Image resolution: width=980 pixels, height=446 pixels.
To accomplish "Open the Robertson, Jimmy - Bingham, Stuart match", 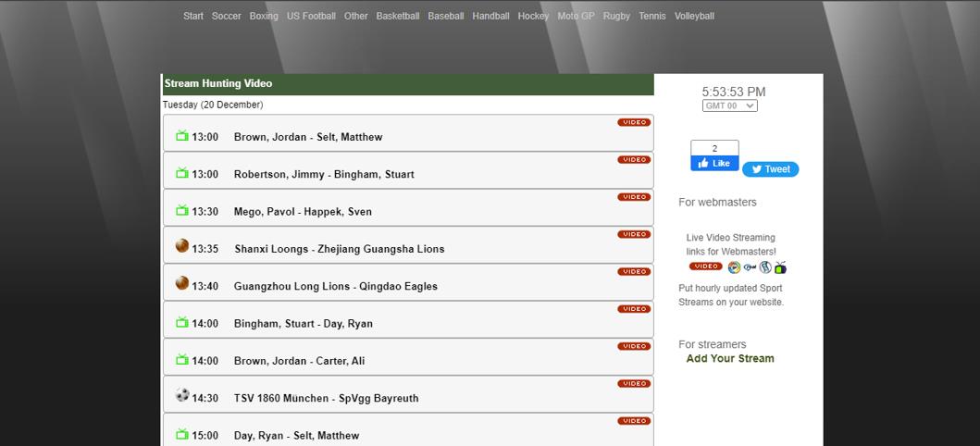I will point(324,175).
